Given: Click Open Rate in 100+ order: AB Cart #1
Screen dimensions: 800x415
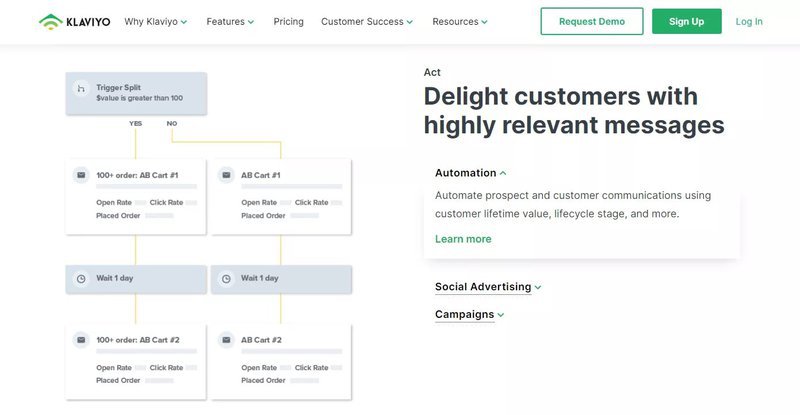Looking at the screenshot, I should coord(114,203).
